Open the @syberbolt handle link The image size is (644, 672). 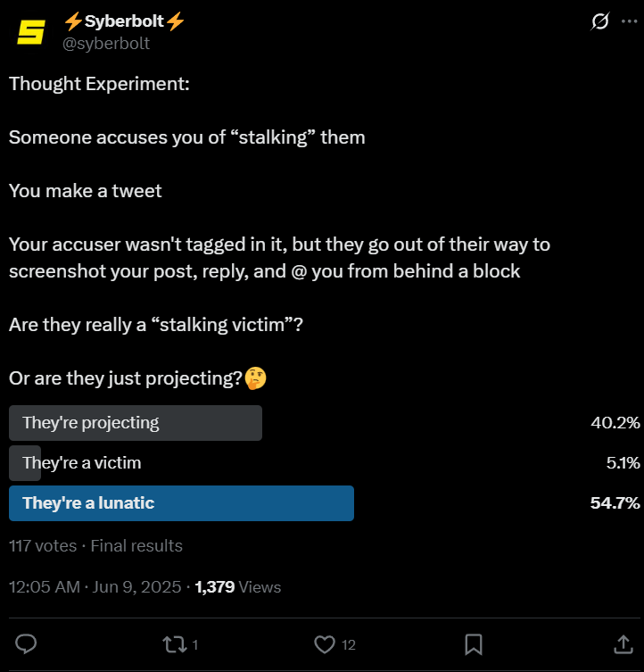click(x=106, y=44)
